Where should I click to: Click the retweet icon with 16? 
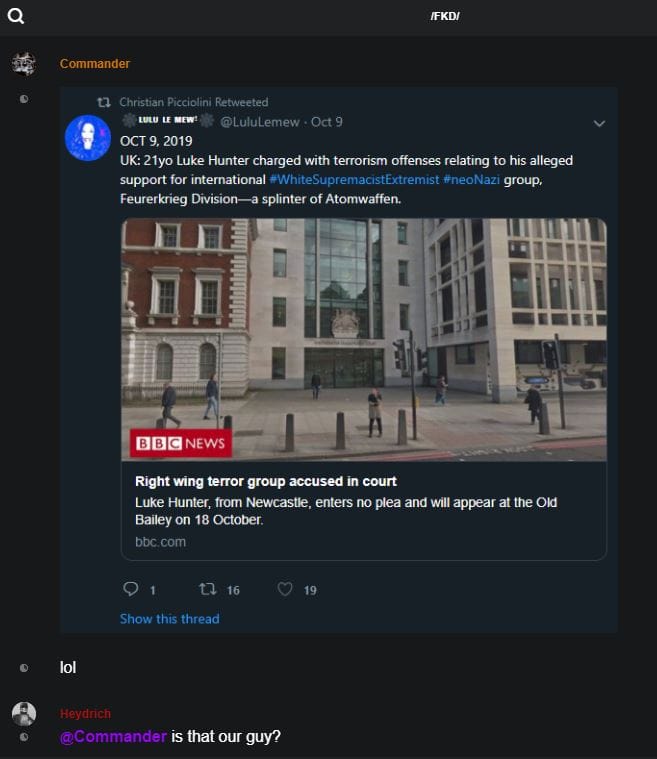pos(209,589)
